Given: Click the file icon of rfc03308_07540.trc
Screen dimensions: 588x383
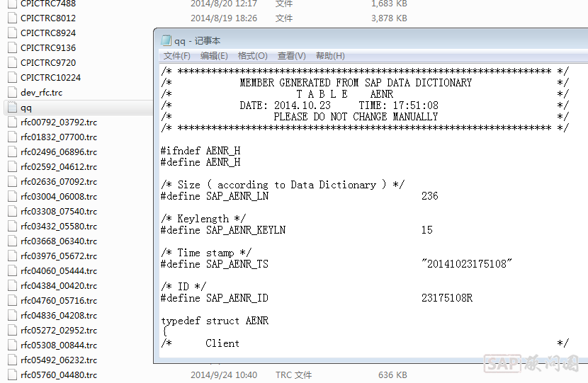Looking at the screenshot, I should (x=12, y=212).
